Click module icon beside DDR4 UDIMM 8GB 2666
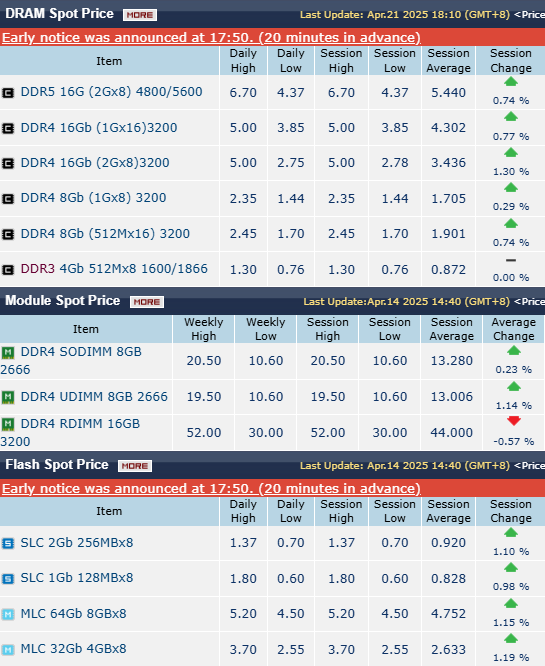 pyautogui.click(x=8, y=397)
